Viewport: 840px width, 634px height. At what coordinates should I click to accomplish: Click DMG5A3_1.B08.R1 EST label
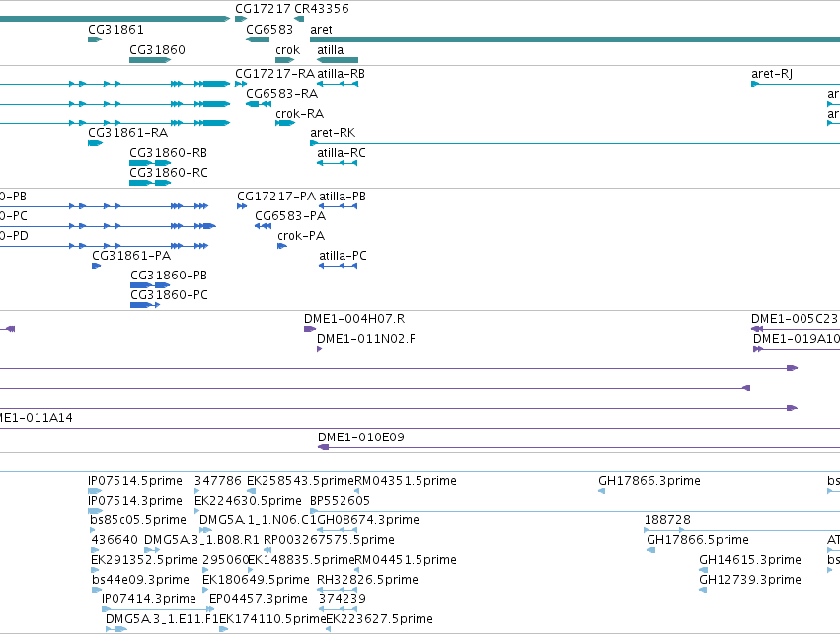point(202,540)
